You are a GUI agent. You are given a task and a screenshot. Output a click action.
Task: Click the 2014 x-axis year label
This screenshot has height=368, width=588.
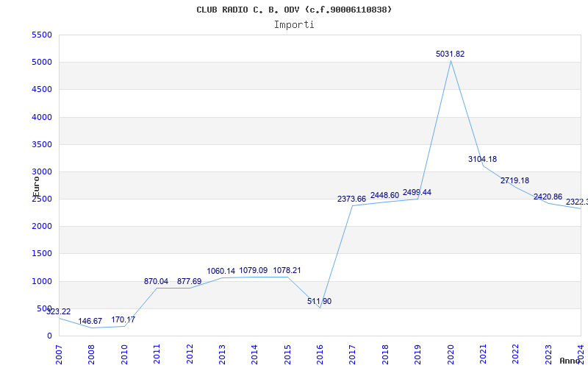pyautogui.click(x=254, y=355)
